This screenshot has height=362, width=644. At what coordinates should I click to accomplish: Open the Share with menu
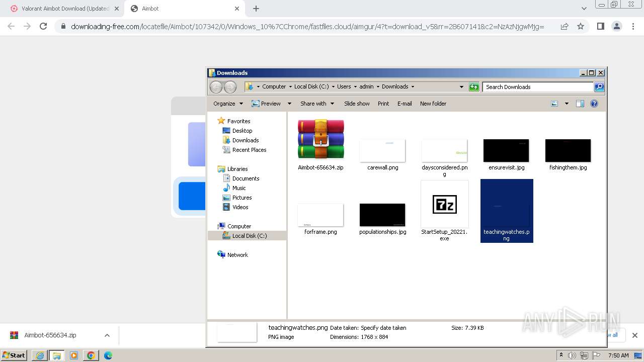coord(317,104)
